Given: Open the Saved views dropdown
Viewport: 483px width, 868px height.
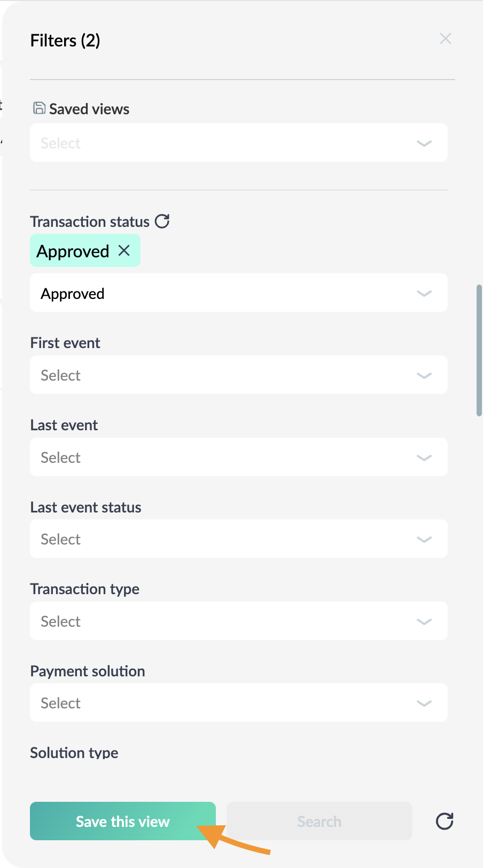Looking at the screenshot, I should (x=239, y=143).
